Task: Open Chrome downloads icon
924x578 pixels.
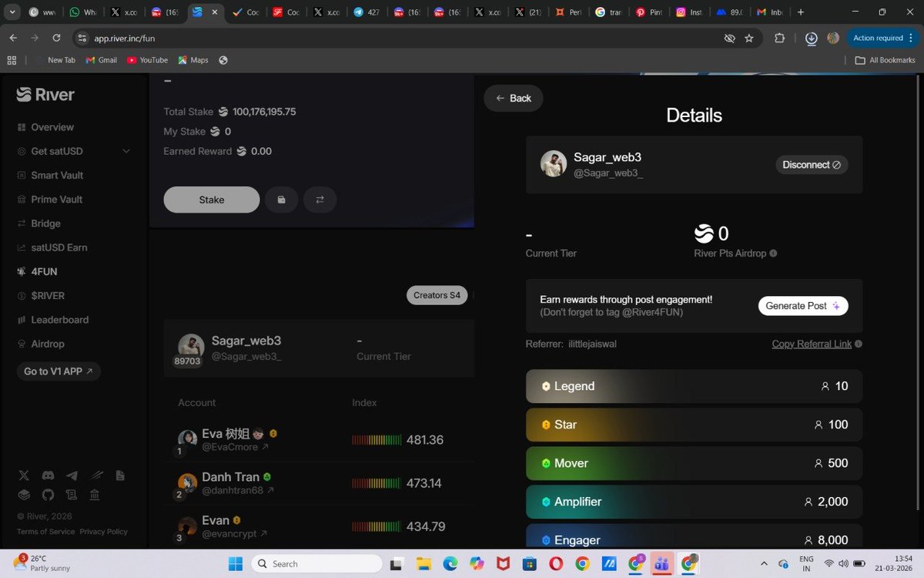Action: pyautogui.click(x=811, y=38)
